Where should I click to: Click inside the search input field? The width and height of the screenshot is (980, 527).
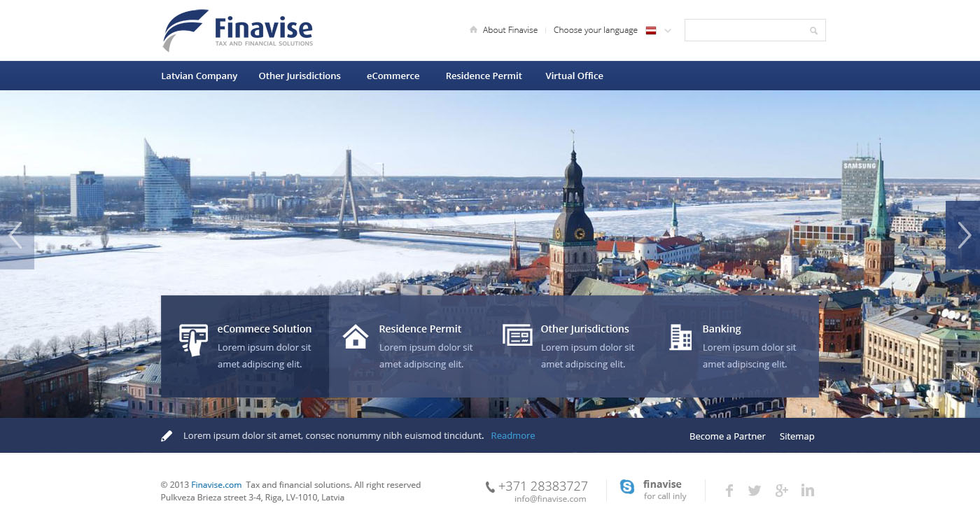pos(742,30)
